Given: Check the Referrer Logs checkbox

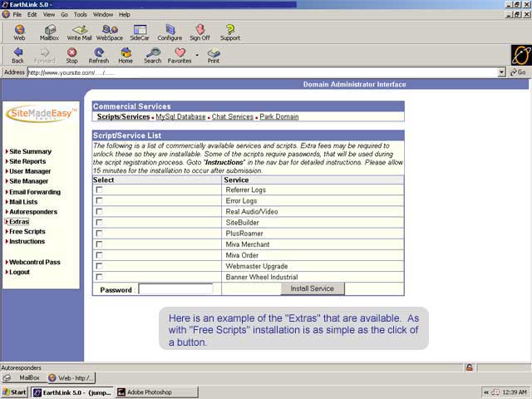Looking at the screenshot, I should [100, 190].
